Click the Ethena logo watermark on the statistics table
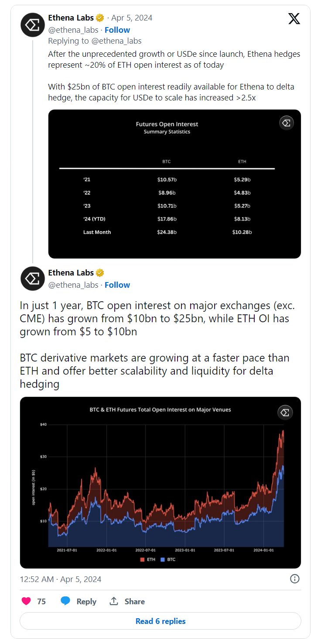Image resolution: width=314 pixels, height=644 pixels. pos(287,123)
